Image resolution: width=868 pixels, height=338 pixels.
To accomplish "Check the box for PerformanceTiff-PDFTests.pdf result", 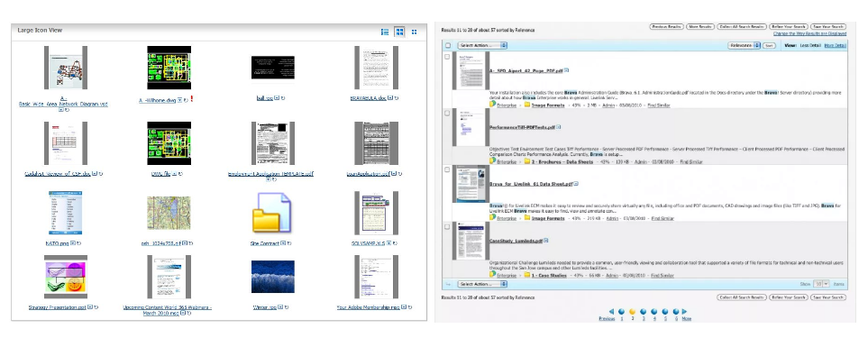I will [x=447, y=113].
